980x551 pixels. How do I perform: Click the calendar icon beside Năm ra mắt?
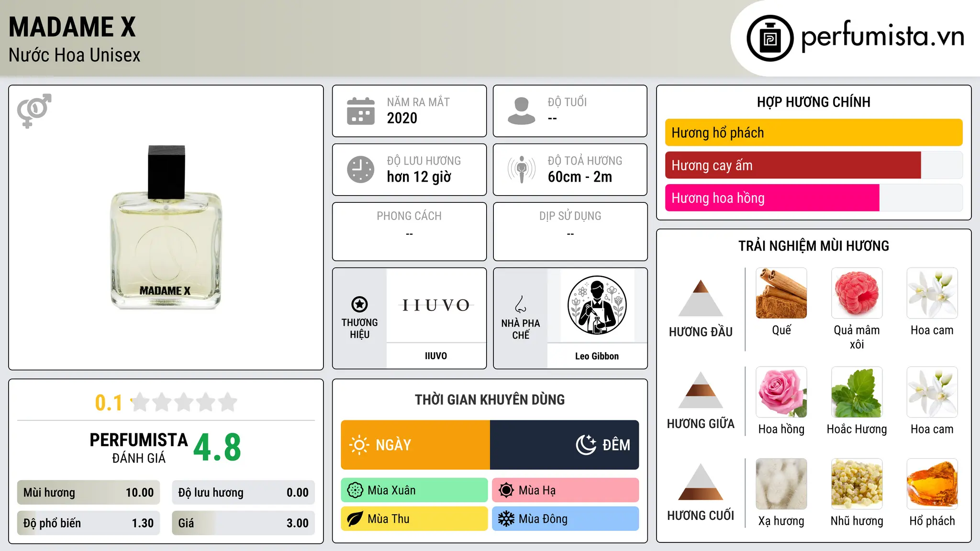point(361,111)
